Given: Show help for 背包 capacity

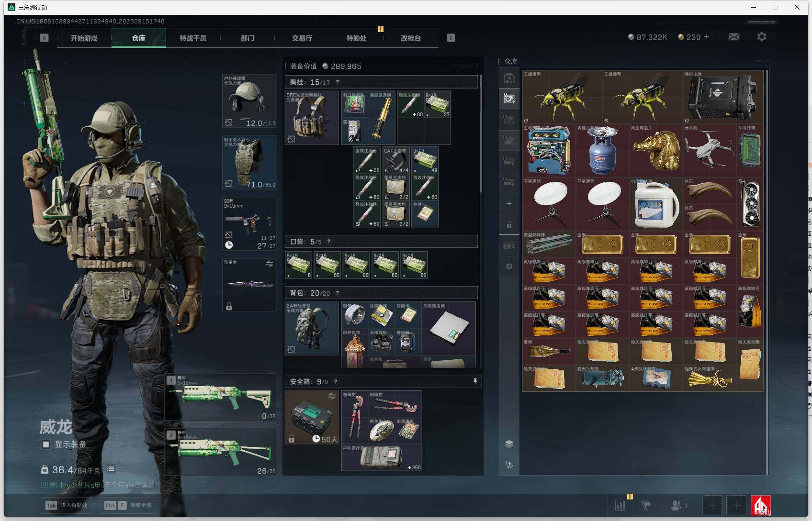Looking at the screenshot, I should coord(338,293).
